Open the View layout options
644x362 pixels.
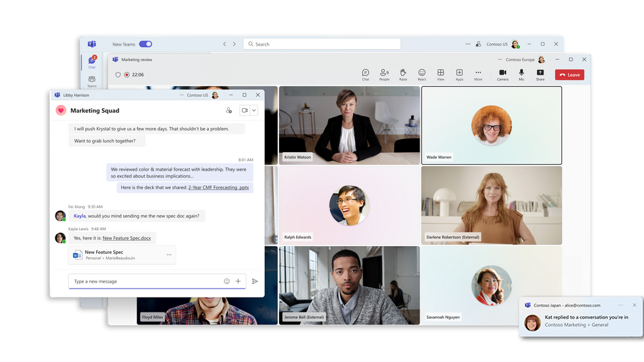pyautogui.click(x=440, y=73)
